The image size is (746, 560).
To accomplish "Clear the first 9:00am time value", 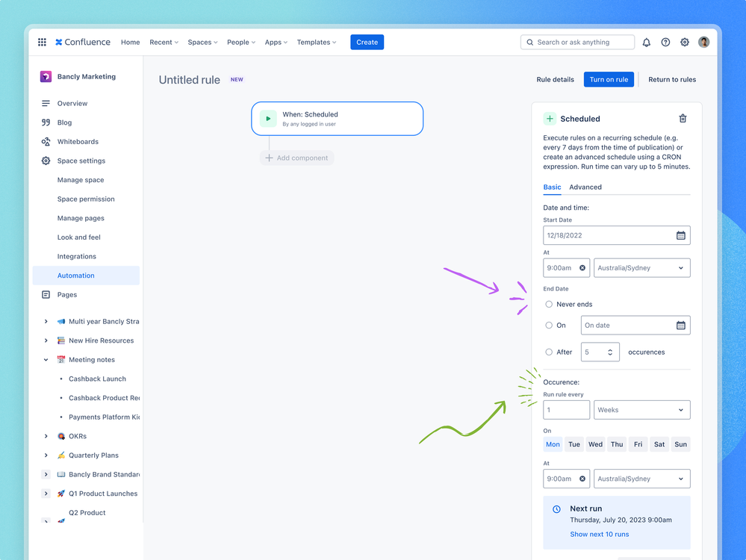I will click(x=582, y=268).
